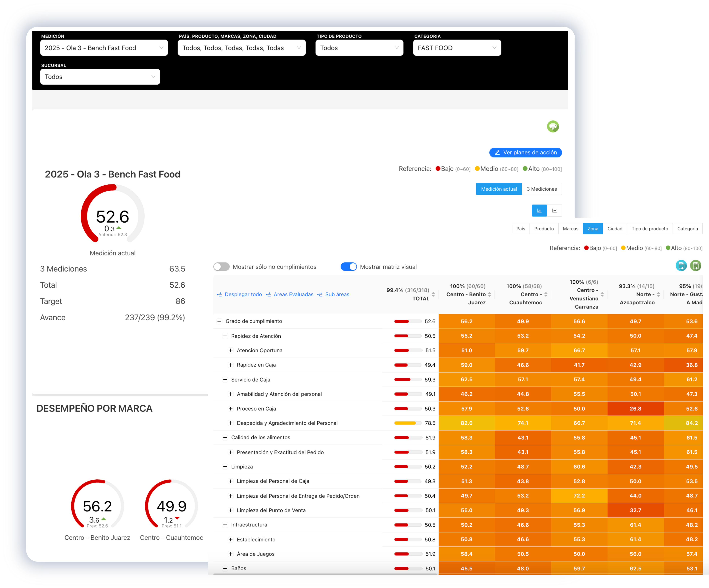Open the Categoria FAST FOOD dropdown

[457, 48]
